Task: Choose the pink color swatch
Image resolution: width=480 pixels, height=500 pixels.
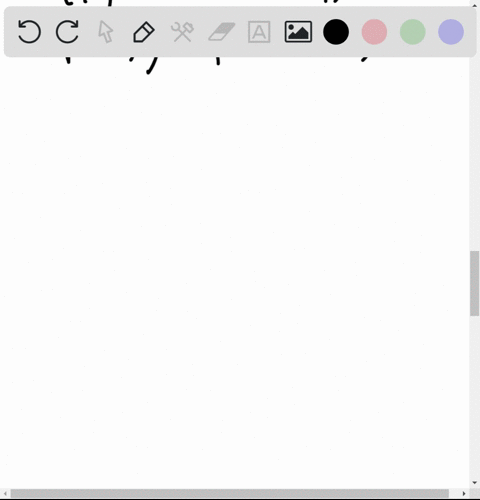Action: click(x=374, y=32)
